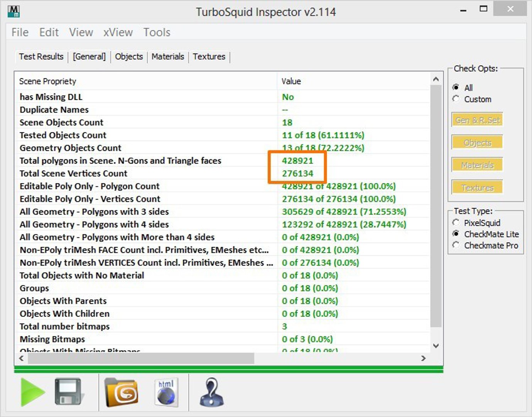Click the html globe export icon
This screenshot has width=532, height=417.
click(166, 393)
